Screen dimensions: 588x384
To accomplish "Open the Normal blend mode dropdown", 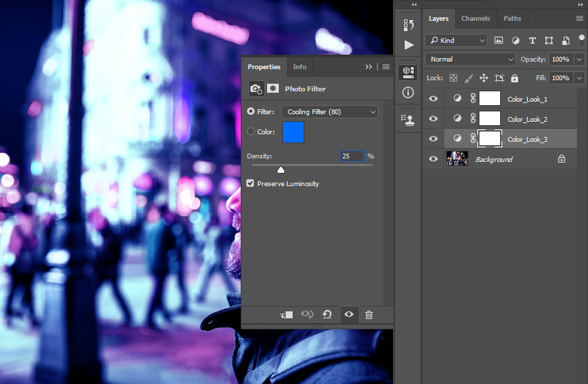I will tap(470, 60).
